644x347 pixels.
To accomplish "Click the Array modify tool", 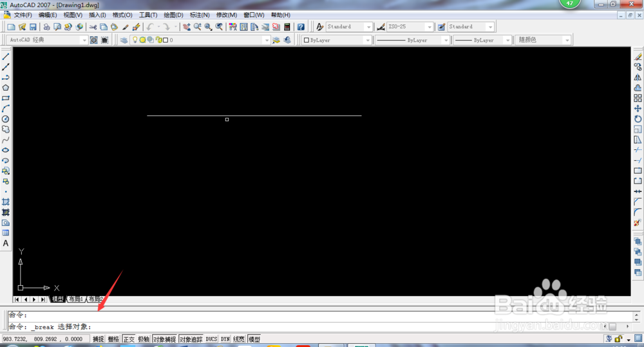I will (638, 98).
